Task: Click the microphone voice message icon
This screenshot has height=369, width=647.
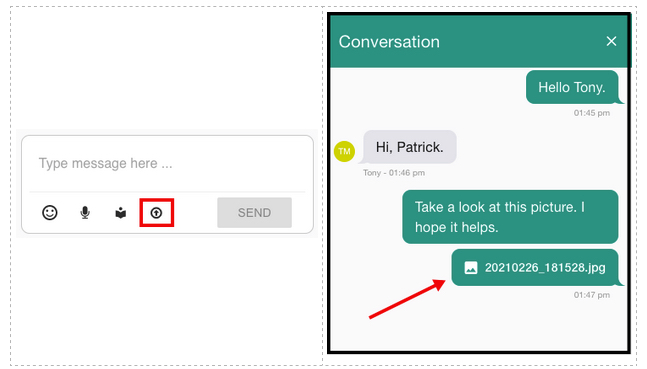Action: pyautogui.click(x=85, y=213)
